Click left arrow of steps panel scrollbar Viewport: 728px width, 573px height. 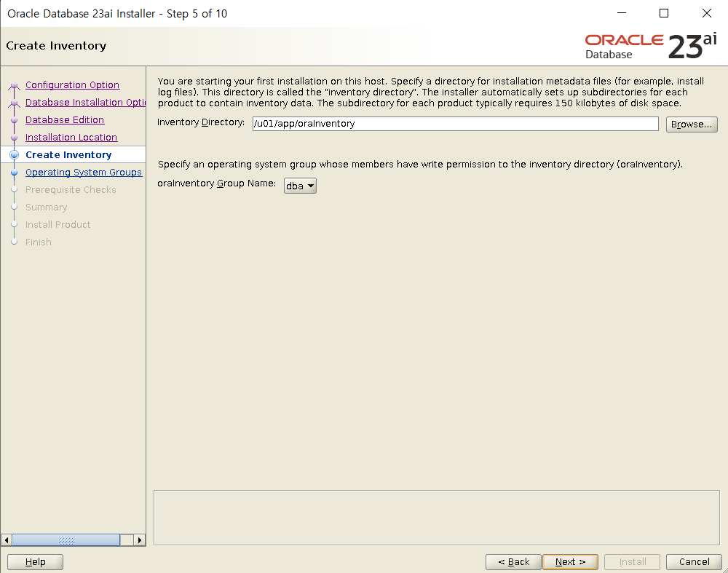(x=7, y=540)
